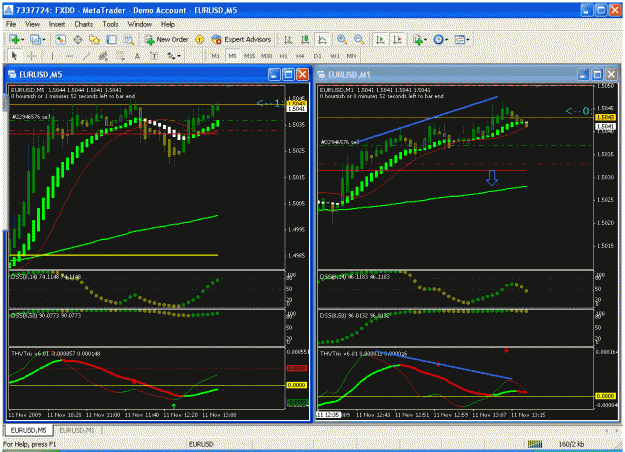Select the equidistant channel tool
Viewport: 625px width, 452px height.
click(103, 56)
